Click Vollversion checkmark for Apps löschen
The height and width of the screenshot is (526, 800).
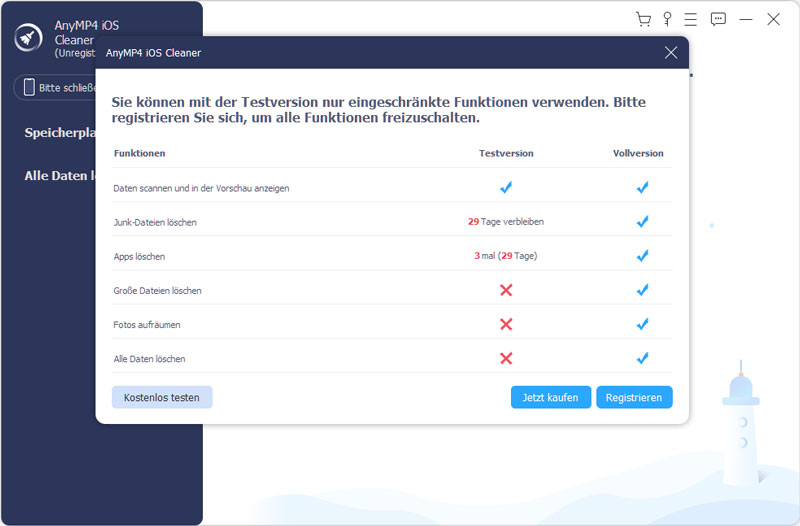click(x=642, y=256)
